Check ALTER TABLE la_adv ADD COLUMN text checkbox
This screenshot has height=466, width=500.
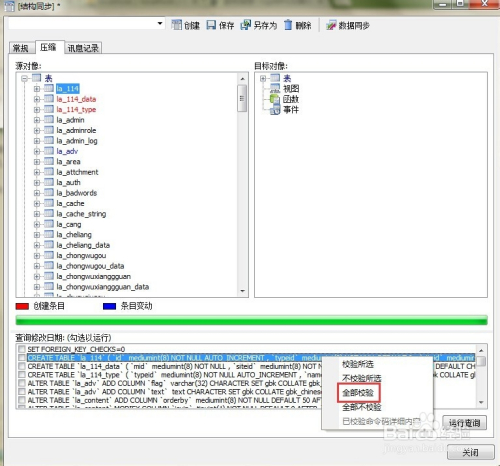tap(22, 391)
